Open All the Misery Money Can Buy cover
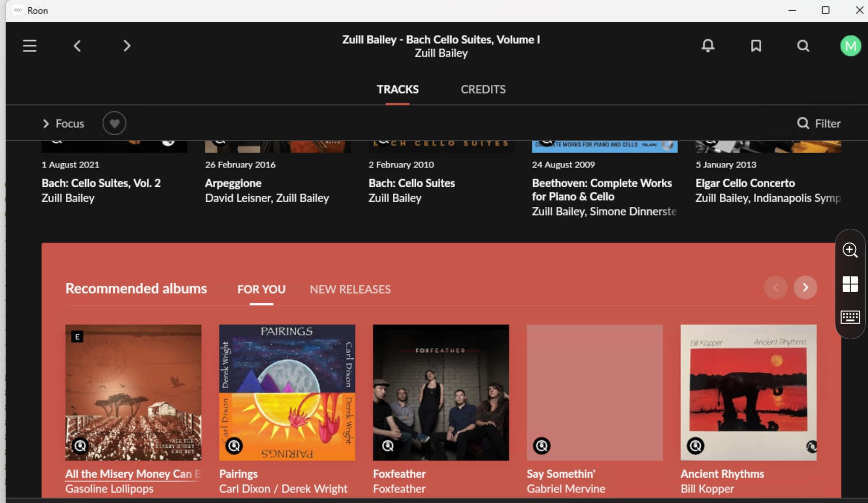Viewport: 868px width, 503px height. click(133, 392)
